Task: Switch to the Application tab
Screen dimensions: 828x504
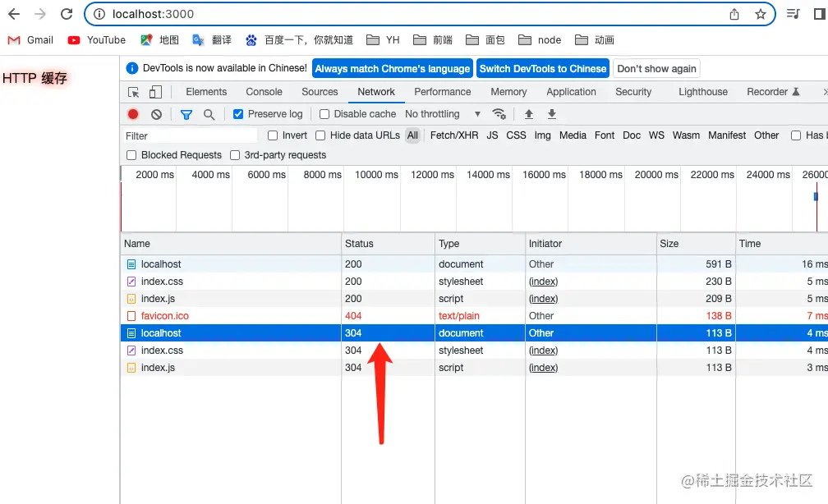Action: (x=572, y=92)
